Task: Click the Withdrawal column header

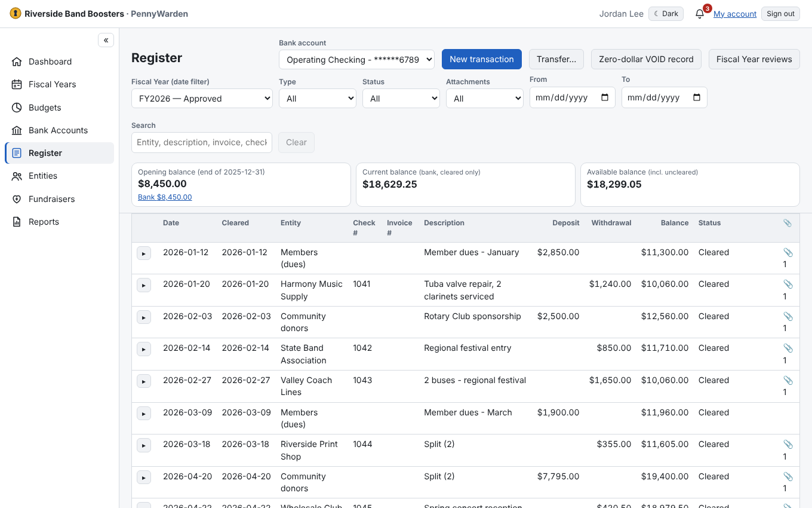Action: click(611, 223)
